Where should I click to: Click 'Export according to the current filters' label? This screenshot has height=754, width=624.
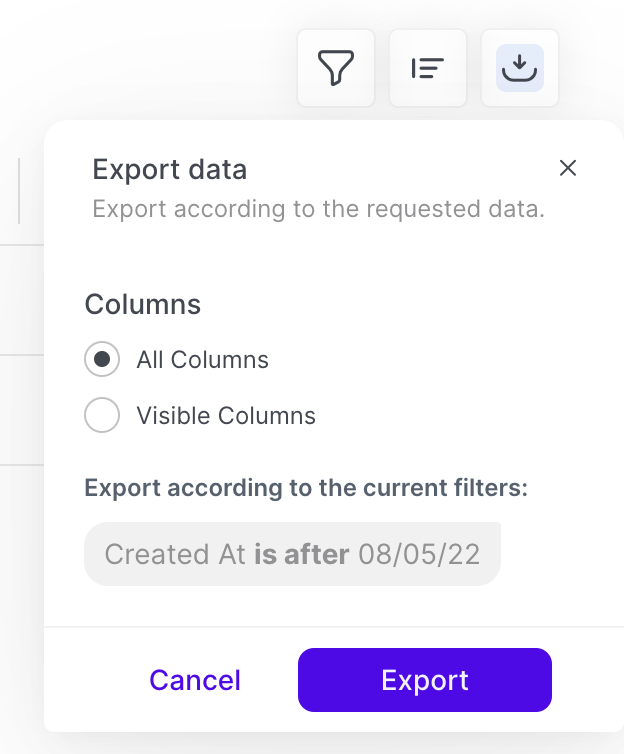[x=306, y=488]
